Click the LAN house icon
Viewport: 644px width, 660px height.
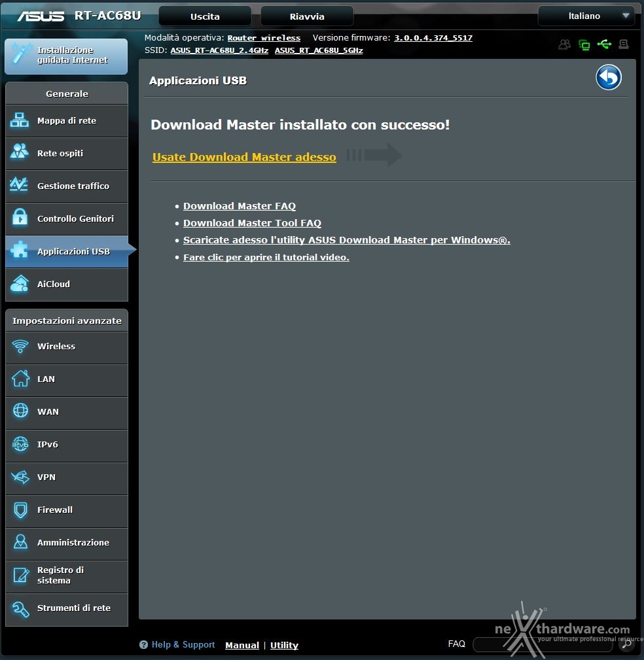click(x=20, y=379)
